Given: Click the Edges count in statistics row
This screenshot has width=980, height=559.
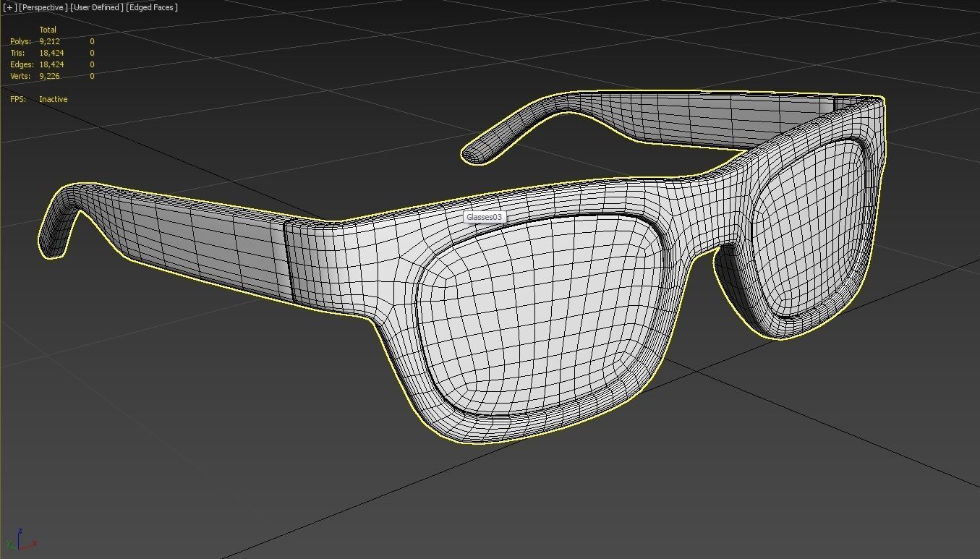Looking at the screenshot, I should (x=51, y=64).
